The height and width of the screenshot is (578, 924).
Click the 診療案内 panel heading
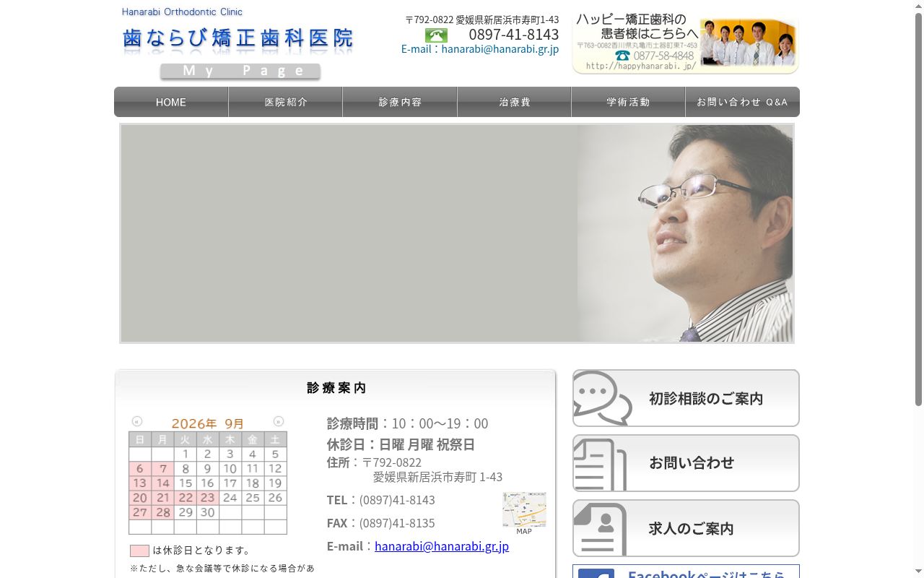click(336, 388)
